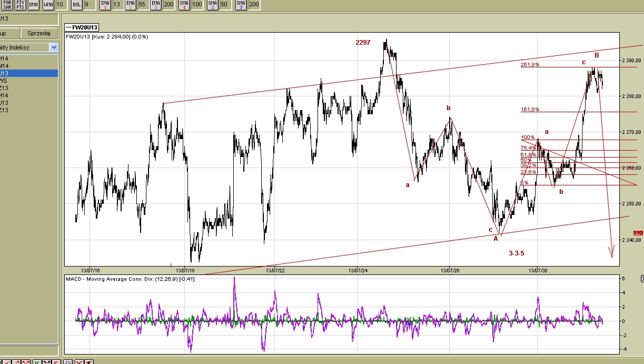Click the copy documents icon in bottom toolbar

[x=68, y=361]
